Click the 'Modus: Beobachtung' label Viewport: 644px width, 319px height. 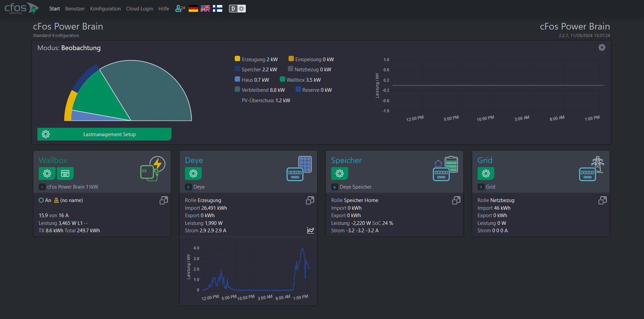pos(69,48)
